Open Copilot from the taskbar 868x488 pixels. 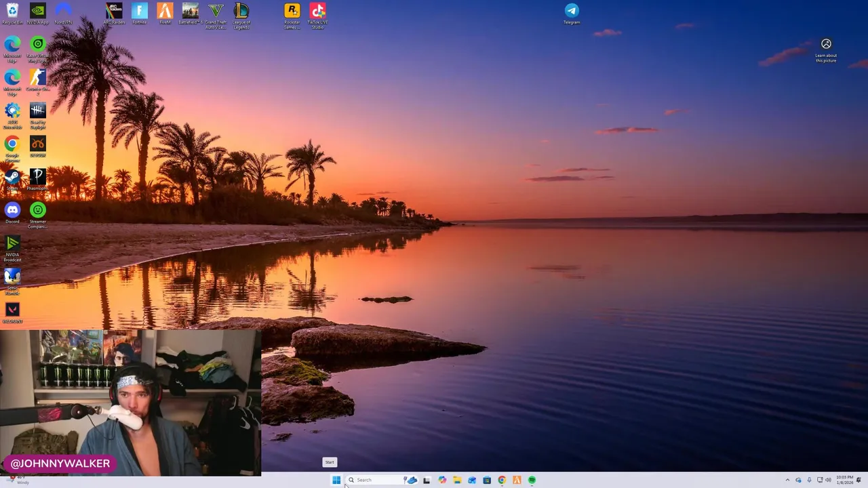click(x=442, y=480)
